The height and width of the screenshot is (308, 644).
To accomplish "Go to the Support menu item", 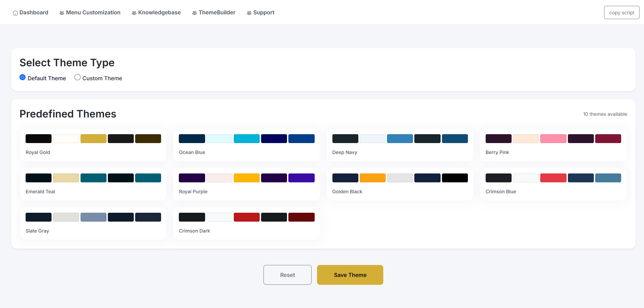I will pos(263,13).
